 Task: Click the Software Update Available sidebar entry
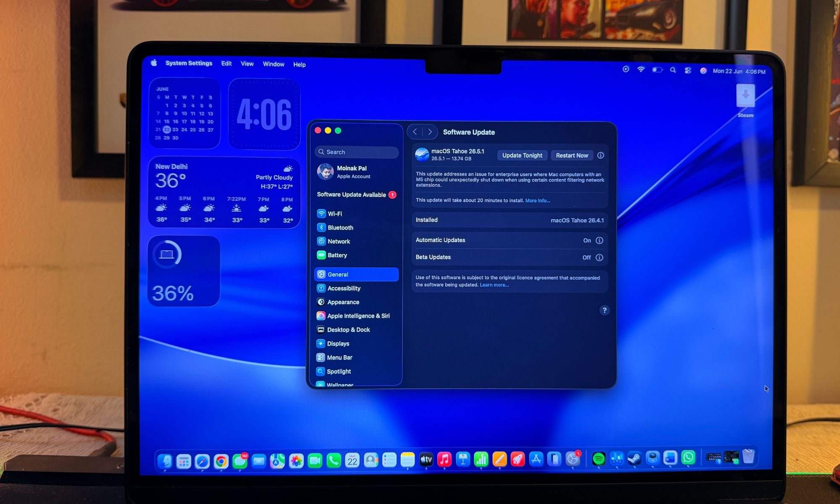point(356,195)
